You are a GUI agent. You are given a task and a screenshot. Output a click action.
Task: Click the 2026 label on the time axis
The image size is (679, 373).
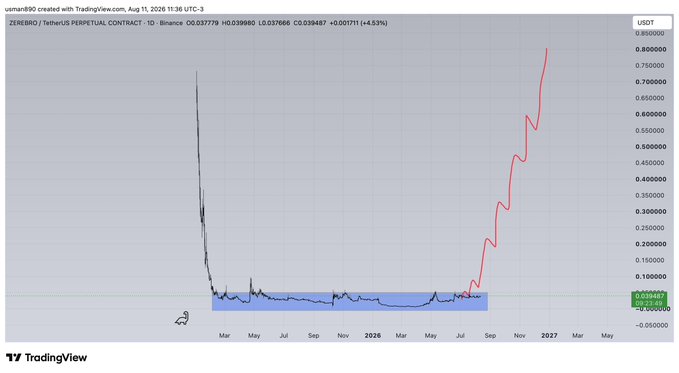tap(372, 336)
